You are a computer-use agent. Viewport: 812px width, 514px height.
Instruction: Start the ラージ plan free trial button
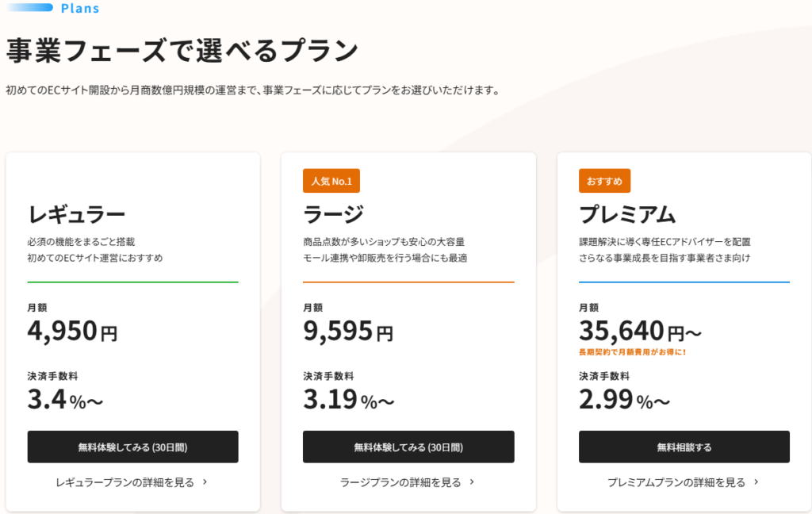pos(408,447)
